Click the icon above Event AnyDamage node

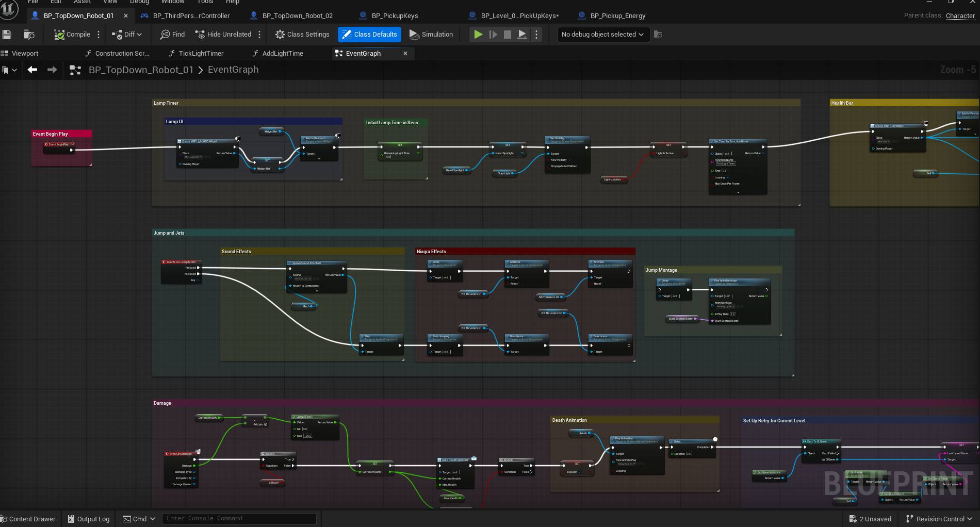198,452
